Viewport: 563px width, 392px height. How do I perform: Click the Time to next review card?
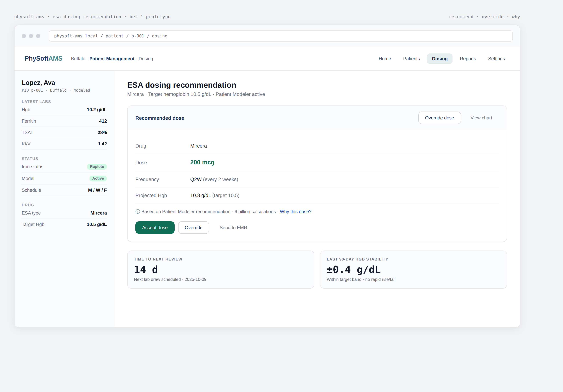point(220,269)
